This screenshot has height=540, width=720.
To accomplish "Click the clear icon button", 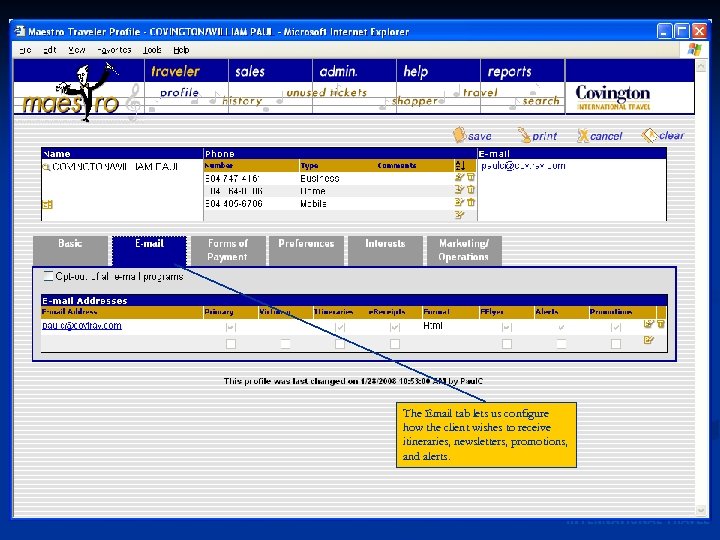I will (x=663, y=135).
